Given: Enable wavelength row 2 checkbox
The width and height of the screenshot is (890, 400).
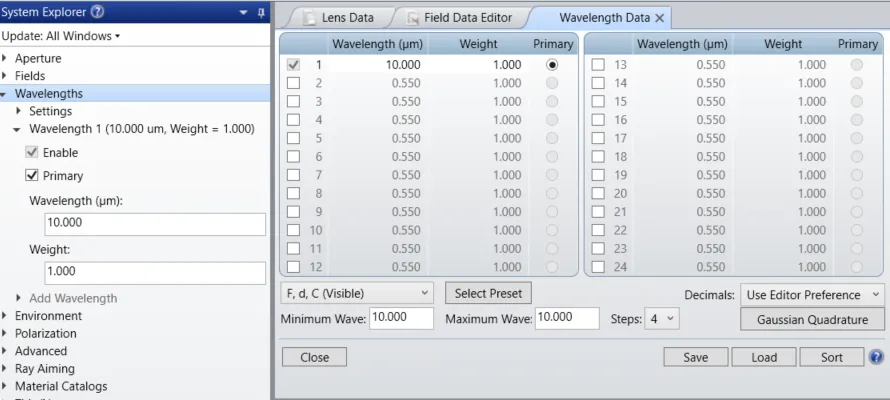Looking at the screenshot, I should pyautogui.click(x=293, y=83).
